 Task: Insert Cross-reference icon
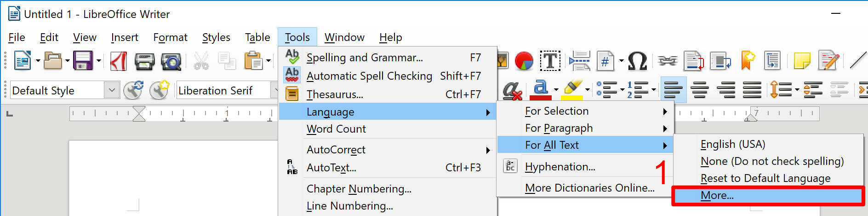tap(773, 61)
